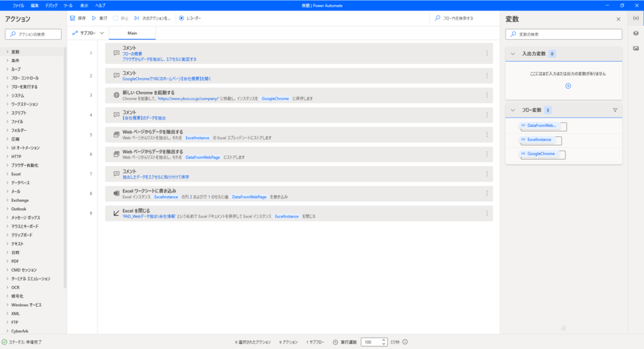The height and width of the screenshot is (349, 644).
Task: Open UI elements layers icon in right rail
Action: [636, 33]
